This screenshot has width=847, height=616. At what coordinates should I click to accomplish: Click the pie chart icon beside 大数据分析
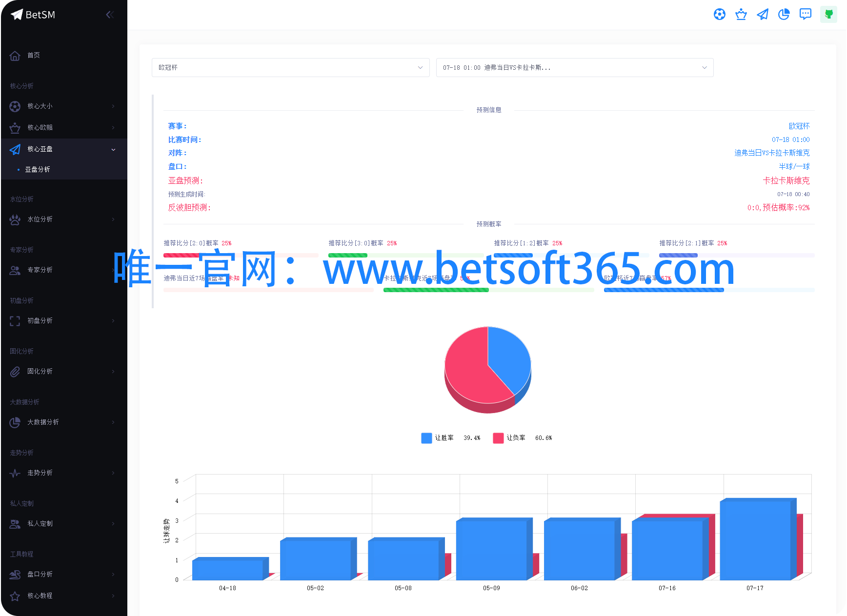[x=15, y=422]
